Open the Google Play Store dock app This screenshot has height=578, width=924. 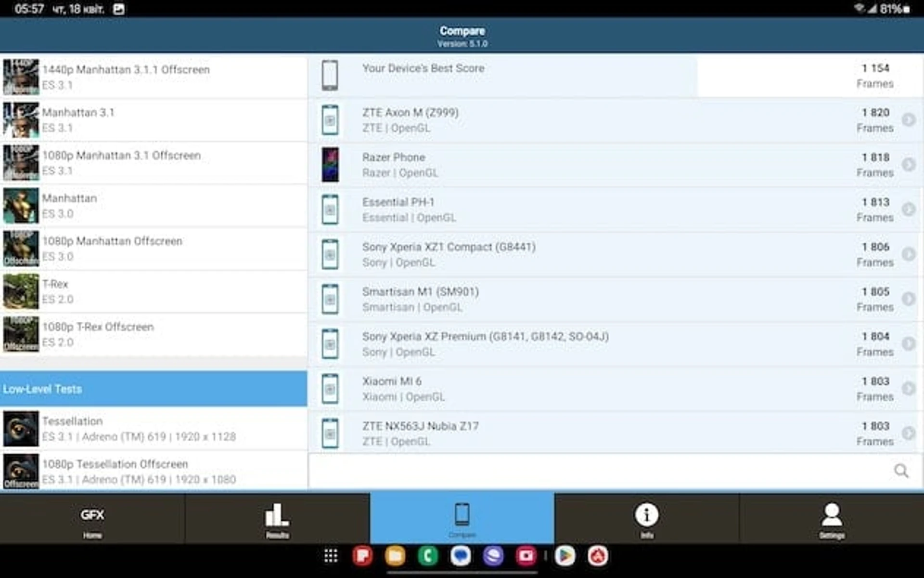565,556
